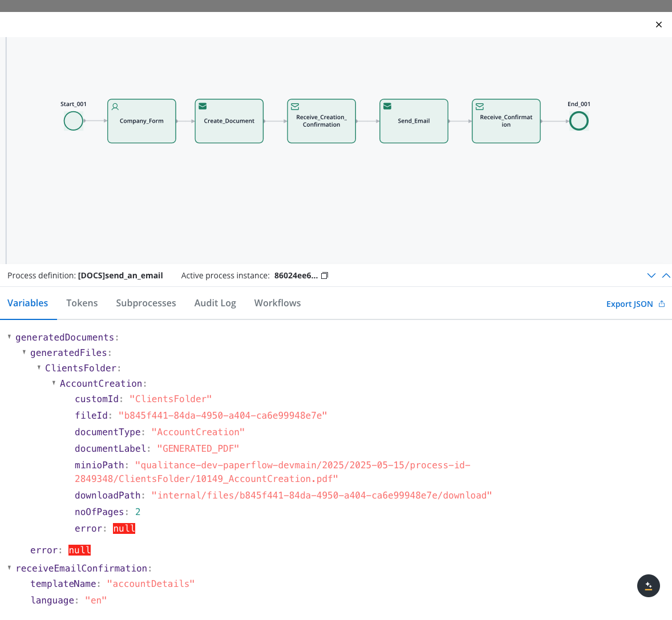Click the AccountCreation key label

pos(101,383)
